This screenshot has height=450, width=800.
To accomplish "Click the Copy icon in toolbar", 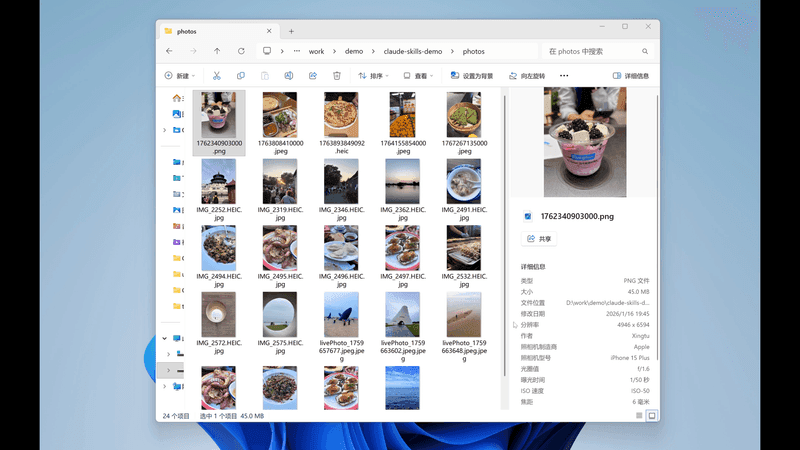I will tap(241, 76).
